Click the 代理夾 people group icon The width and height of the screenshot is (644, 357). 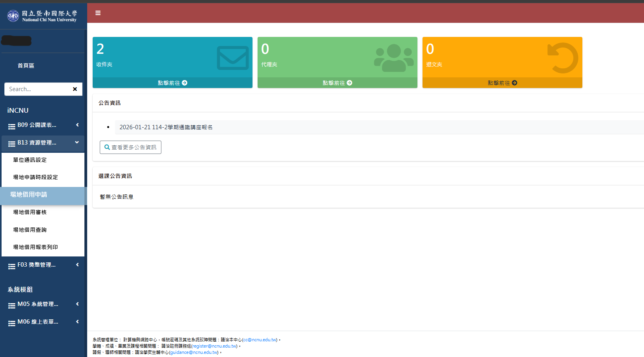[393, 58]
